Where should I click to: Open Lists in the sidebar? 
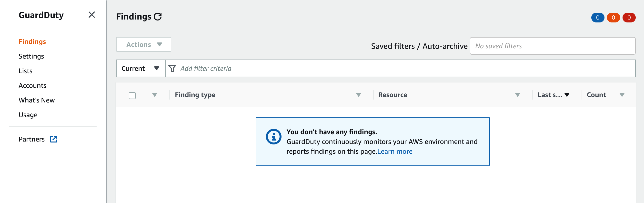26,71
